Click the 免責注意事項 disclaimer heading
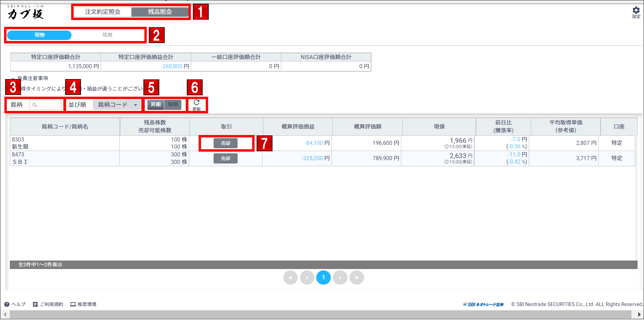 click(33, 78)
